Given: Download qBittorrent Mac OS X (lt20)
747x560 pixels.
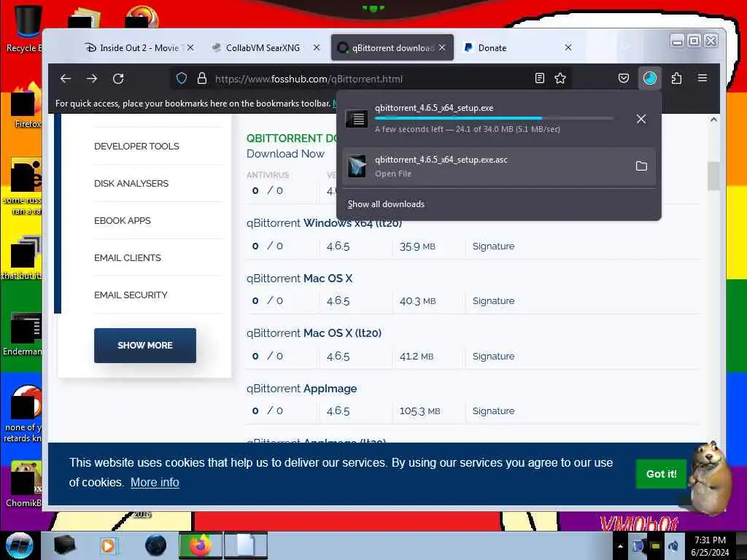Looking at the screenshot, I should [x=314, y=332].
